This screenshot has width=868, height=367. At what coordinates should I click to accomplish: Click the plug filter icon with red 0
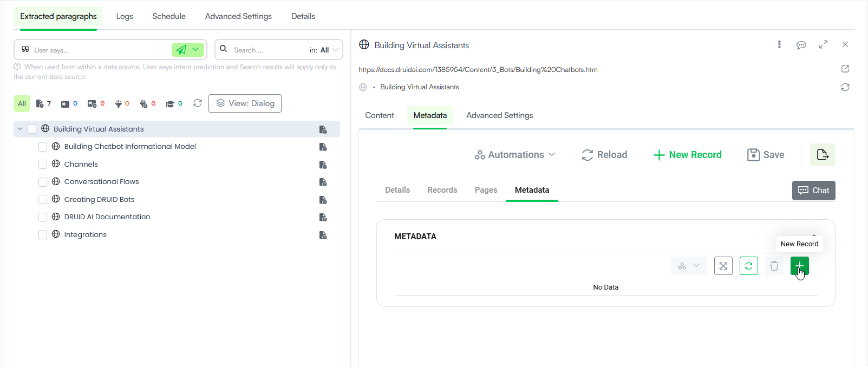122,103
